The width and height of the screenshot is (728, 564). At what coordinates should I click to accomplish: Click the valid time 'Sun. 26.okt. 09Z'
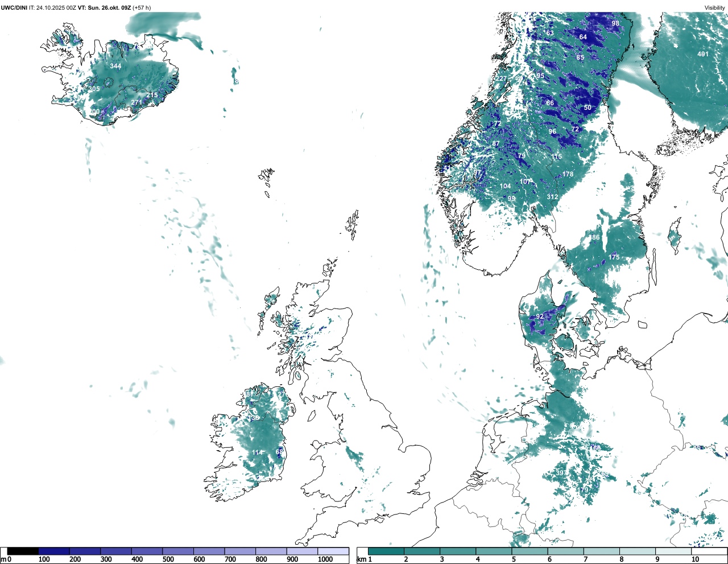click(109, 7)
